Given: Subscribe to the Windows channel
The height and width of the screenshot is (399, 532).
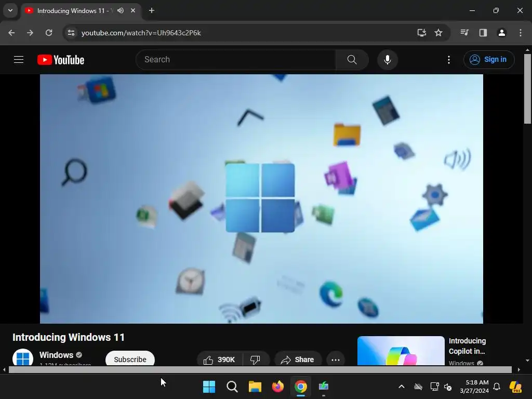Looking at the screenshot, I should (130, 359).
